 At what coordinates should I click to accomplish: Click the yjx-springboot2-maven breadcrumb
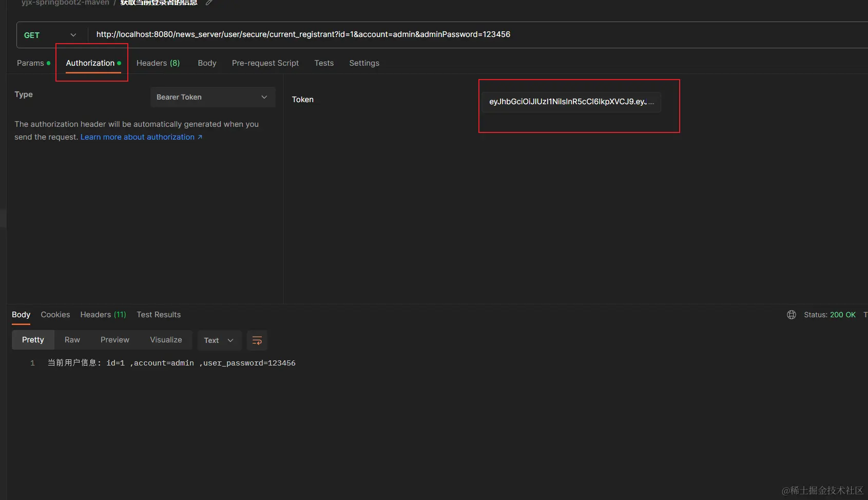pos(65,3)
